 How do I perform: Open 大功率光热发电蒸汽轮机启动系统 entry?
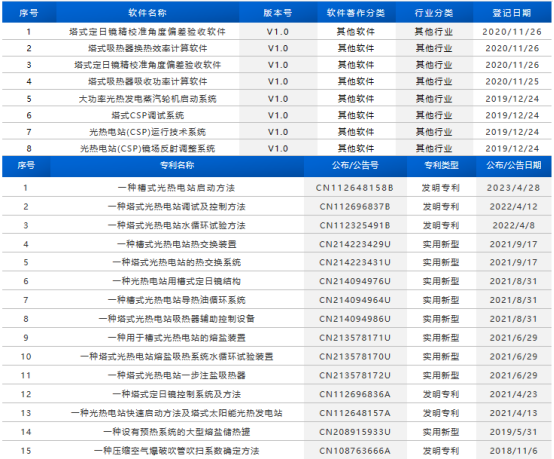coord(147,99)
